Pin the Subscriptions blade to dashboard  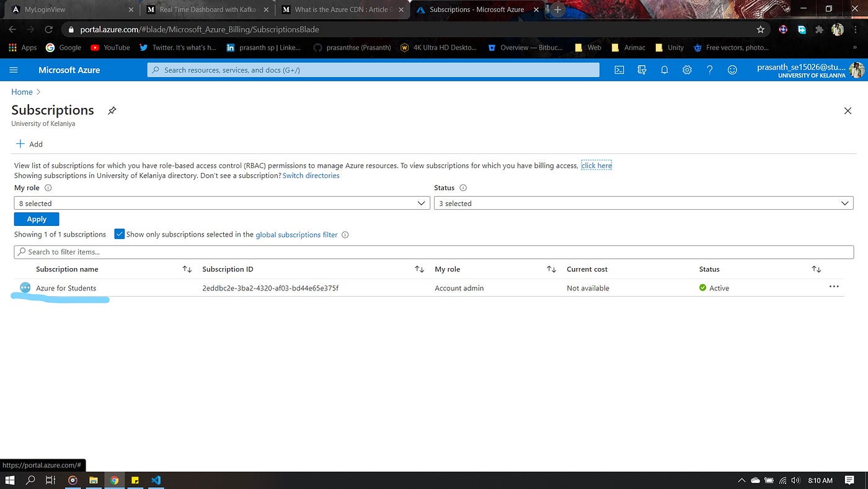point(112,110)
